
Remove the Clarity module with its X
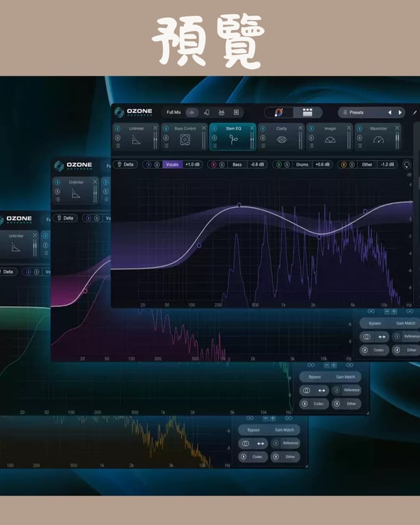click(x=300, y=128)
